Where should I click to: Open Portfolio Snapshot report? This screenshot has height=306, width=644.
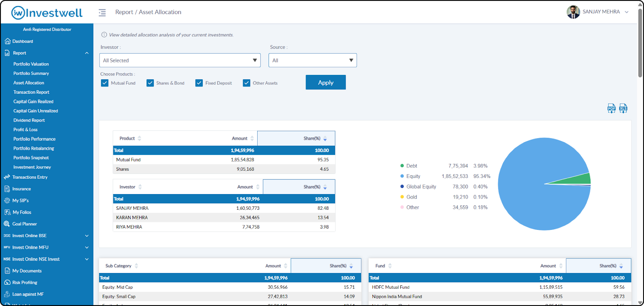[31, 158]
